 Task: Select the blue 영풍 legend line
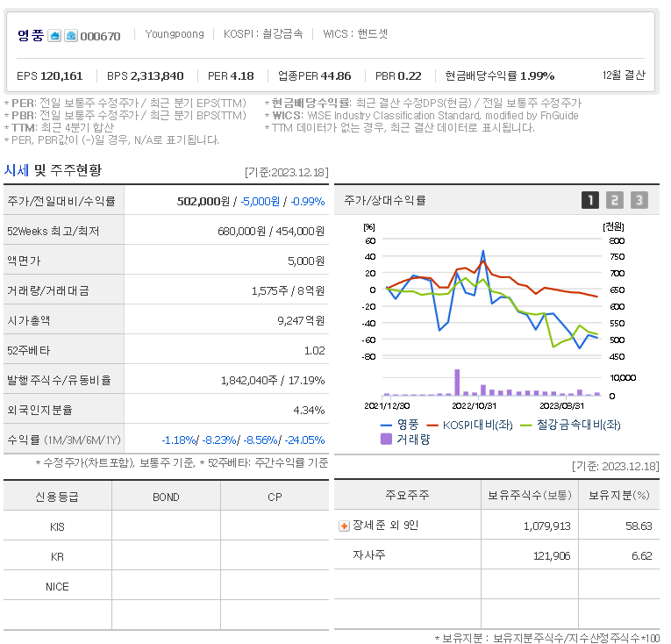coord(386,426)
